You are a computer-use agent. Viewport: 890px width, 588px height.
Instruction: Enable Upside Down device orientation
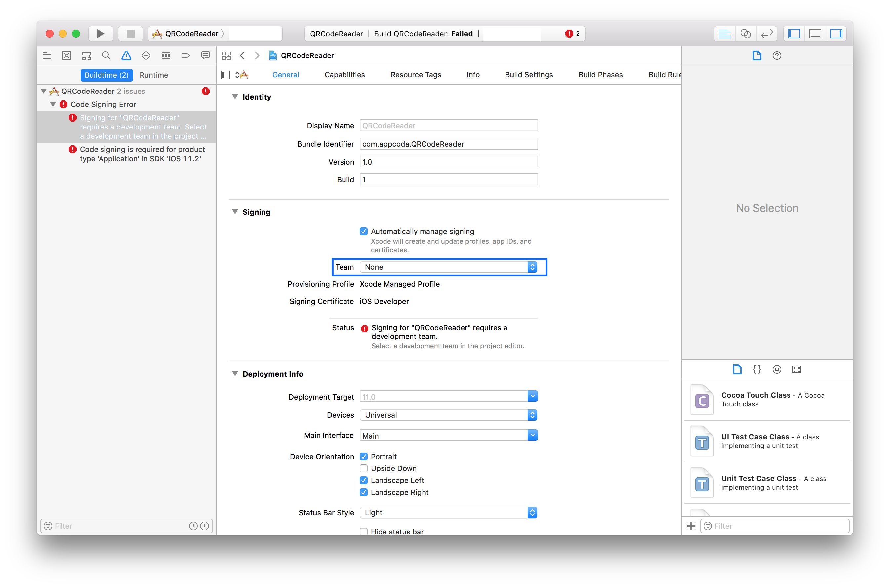click(x=363, y=468)
